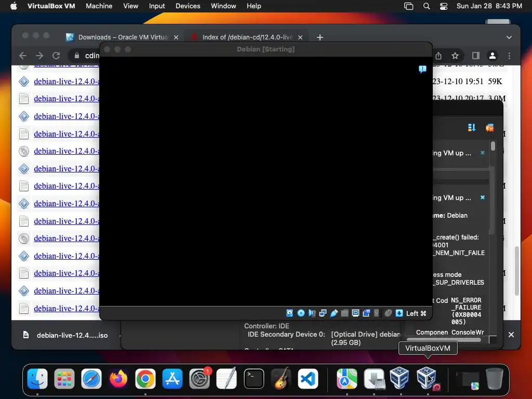Open the debian-live link in the 59K row
The height and width of the screenshot is (399, 532).
point(66,82)
